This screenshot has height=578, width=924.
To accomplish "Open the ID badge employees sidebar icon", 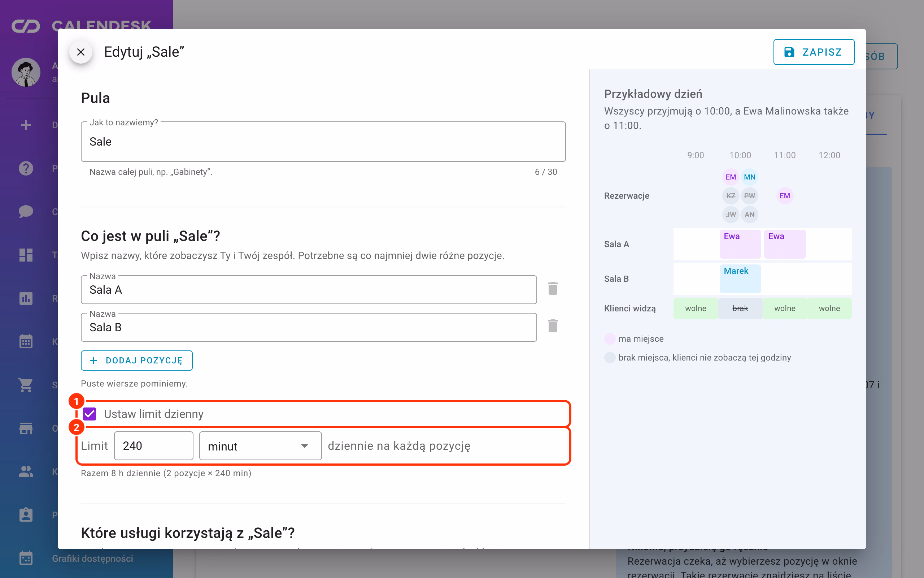I will [26, 514].
